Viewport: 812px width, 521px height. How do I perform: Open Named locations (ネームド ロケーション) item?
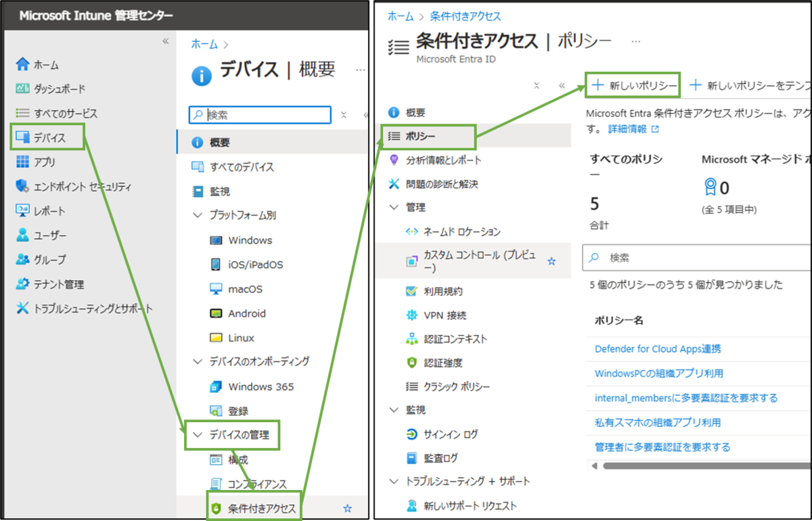tap(453, 231)
